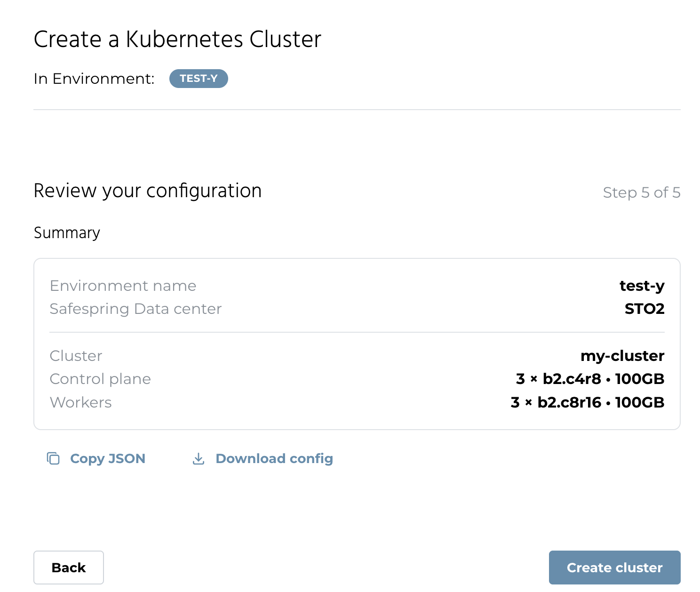Click the Step 5 of 5 indicator
The height and width of the screenshot is (592, 700).
point(642,192)
